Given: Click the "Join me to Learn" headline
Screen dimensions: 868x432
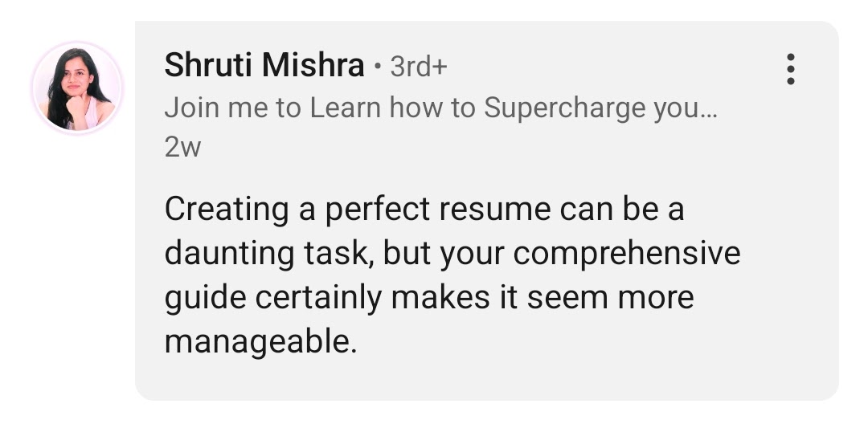Looking at the screenshot, I should click(x=440, y=108).
